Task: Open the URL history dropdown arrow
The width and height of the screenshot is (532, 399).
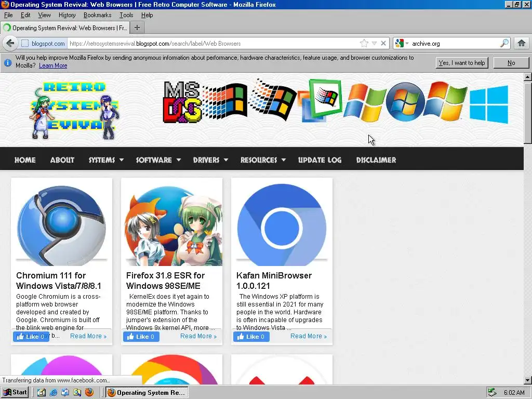Action: [374, 43]
